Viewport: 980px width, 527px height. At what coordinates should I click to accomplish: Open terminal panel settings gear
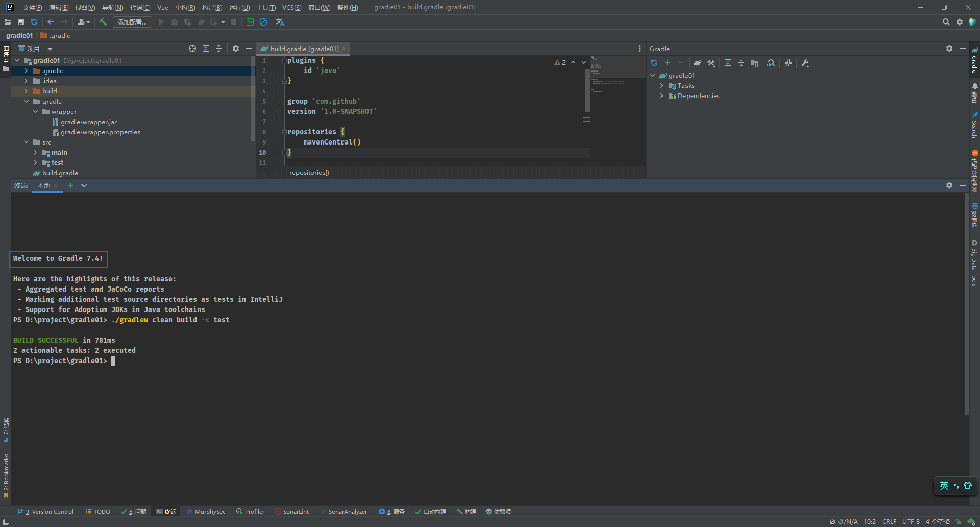click(x=949, y=185)
